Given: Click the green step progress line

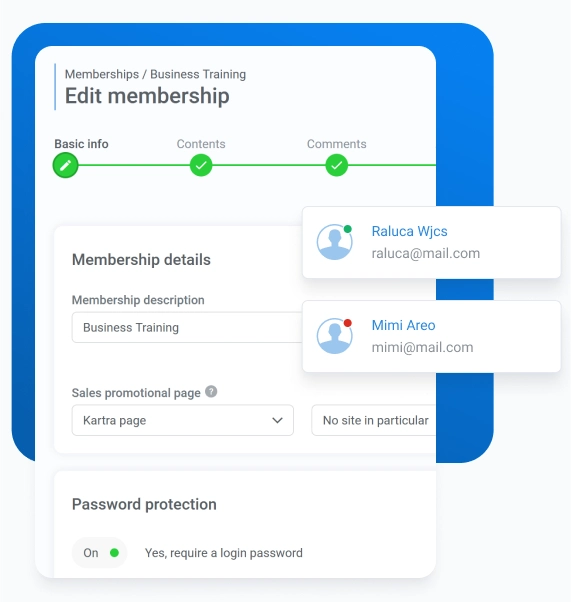Looking at the screenshot, I should (269, 165).
